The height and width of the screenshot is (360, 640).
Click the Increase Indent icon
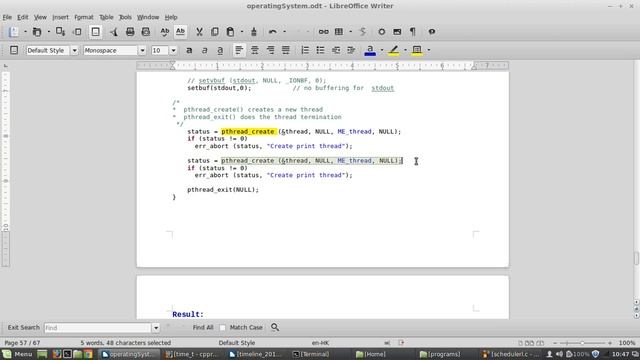[351, 50]
